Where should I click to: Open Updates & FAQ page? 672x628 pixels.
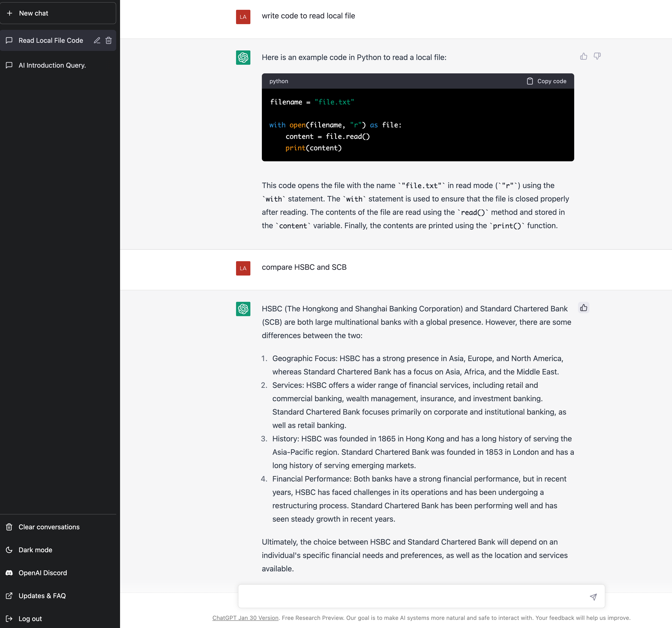click(42, 596)
